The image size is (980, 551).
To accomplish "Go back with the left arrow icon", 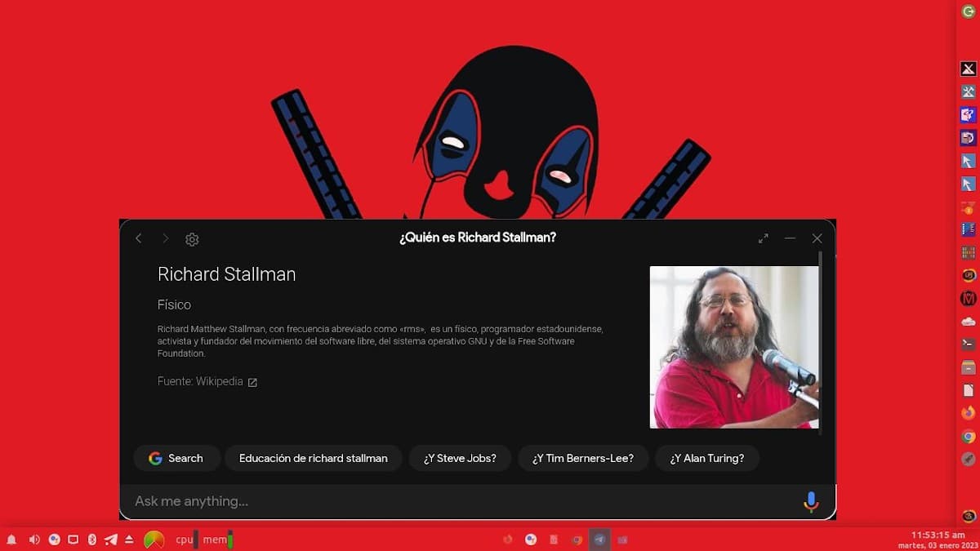I will pyautogui.click(x=138, y=238).
